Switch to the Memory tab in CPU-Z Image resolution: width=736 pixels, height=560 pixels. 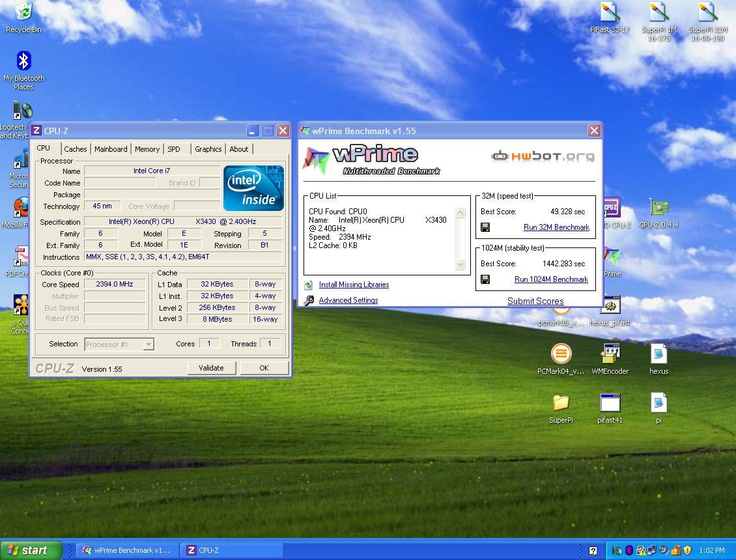(147, 149)
